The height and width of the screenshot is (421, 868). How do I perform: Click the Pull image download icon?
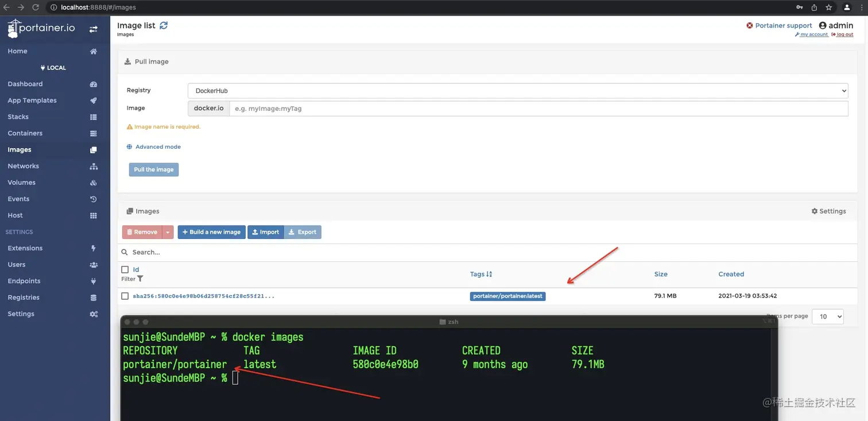[127, 61]
